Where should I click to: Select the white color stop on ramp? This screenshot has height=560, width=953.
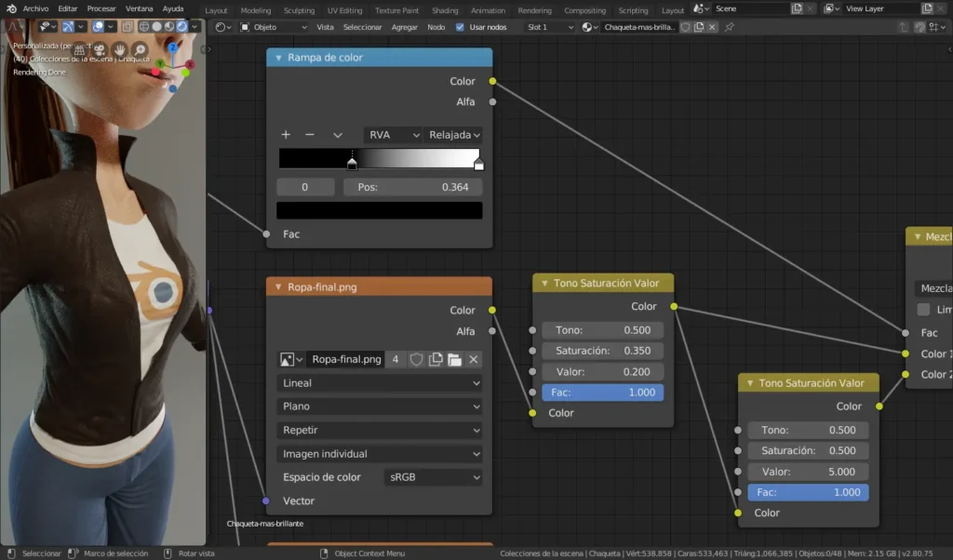(479, 164)
